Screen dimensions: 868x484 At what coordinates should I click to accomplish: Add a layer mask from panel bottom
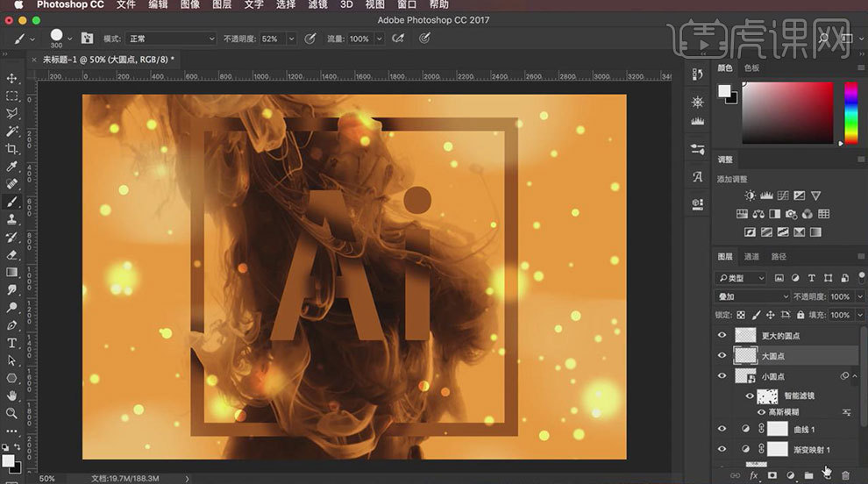(x=772, y=475)
